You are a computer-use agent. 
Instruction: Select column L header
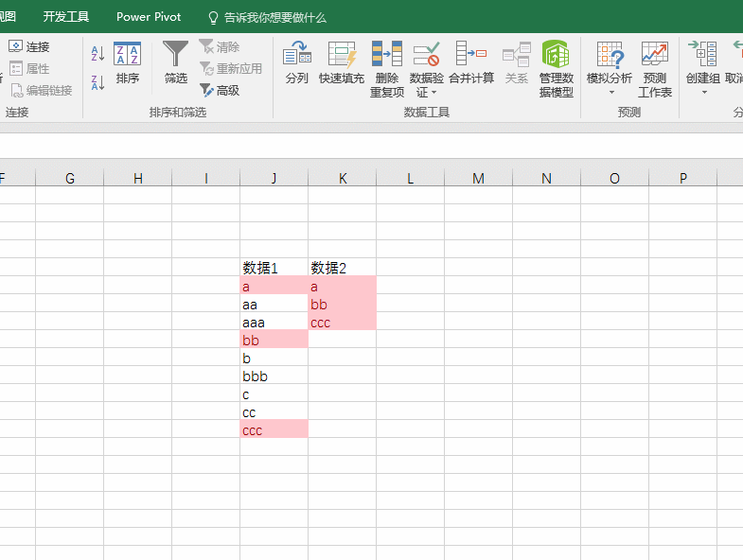tap(411, 178)
